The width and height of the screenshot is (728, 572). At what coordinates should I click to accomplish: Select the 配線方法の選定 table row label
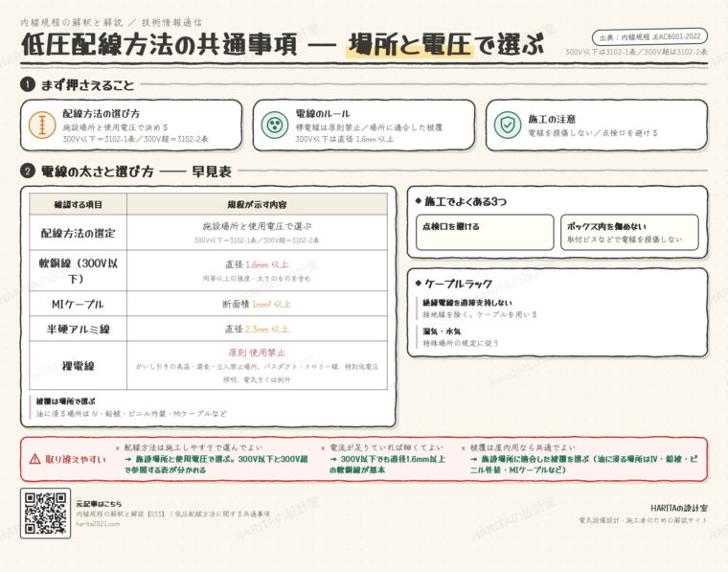pos(78,233)
